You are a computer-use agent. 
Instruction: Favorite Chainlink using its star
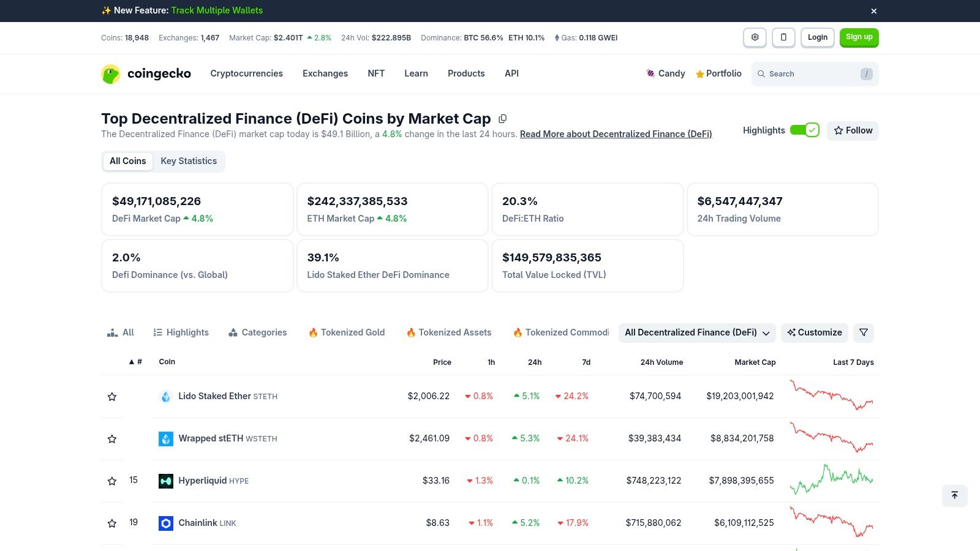pos(112,523)
